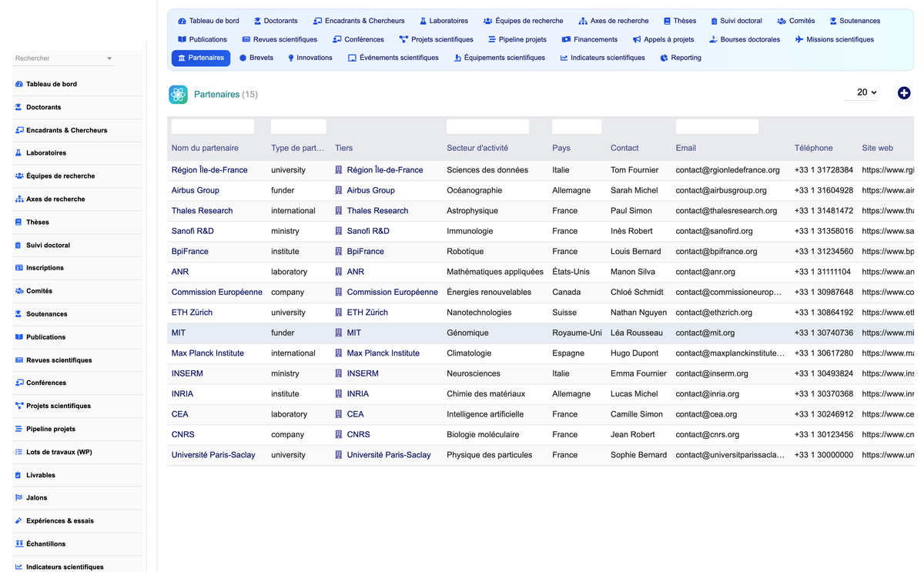This screenshot has width=924, height=572.
Task: Click the Thèses book icon in sidebar
Action: point(19,222)
